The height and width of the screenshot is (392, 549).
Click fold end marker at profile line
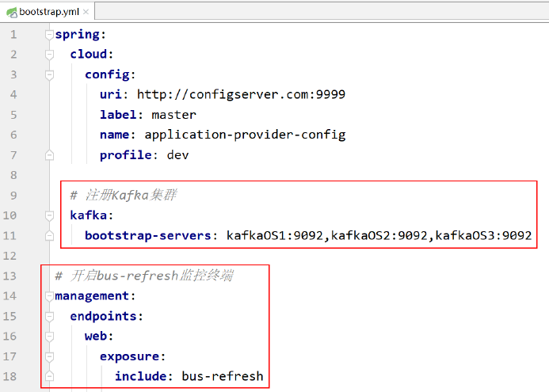tap(49, 155)
